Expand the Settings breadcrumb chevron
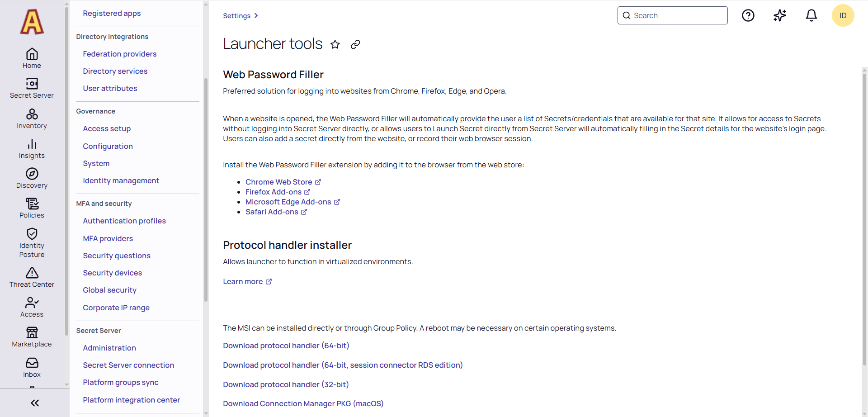 pyautogui.click(x=256, y=15)
